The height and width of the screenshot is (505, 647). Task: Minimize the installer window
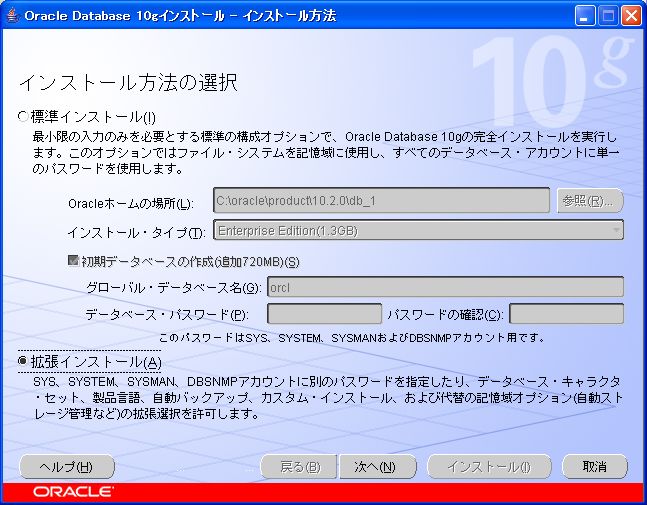(584, 16)
